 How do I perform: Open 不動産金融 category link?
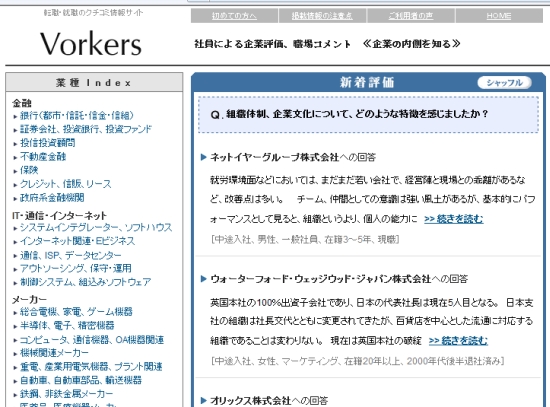pyautogui.click(x=43, y=156)
